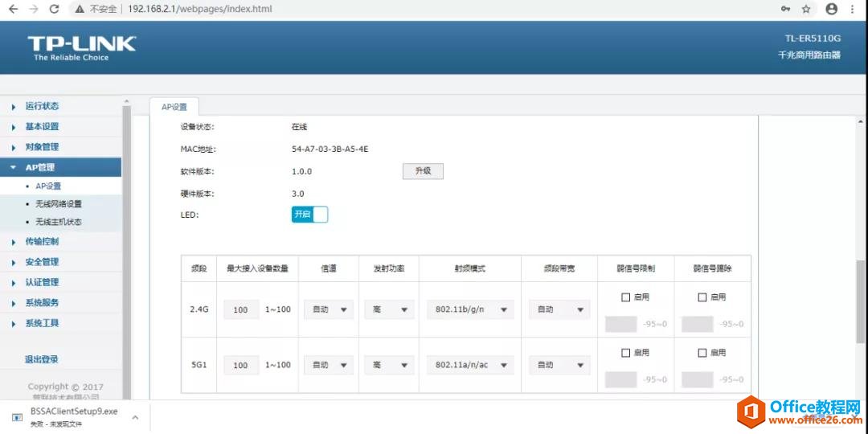Click the TP-LINK logo
This screenshot has width=868, height=434.
click(x=81, y=49)
